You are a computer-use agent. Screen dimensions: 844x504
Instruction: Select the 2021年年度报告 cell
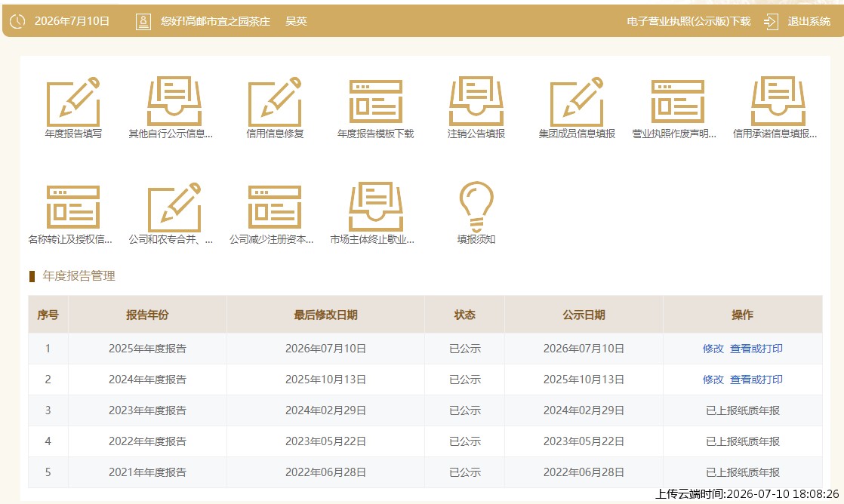pos(147,472)
